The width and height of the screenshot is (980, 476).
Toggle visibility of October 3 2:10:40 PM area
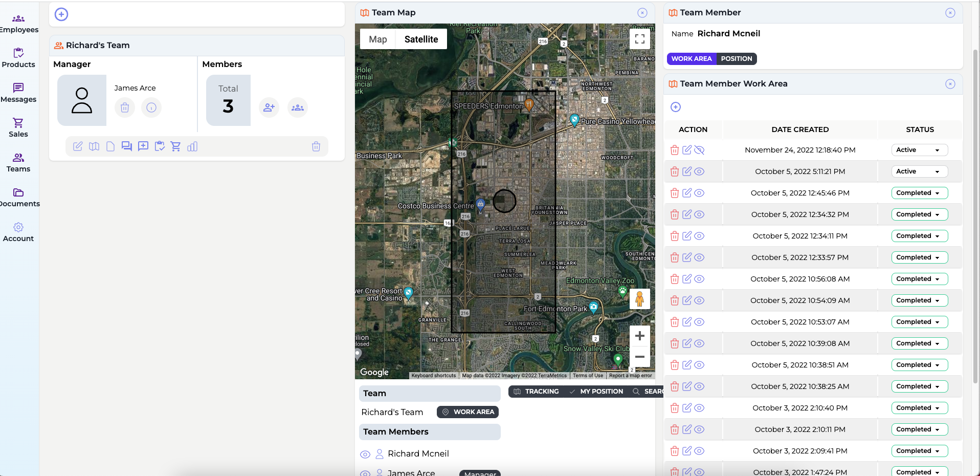[x=699, y=408]
